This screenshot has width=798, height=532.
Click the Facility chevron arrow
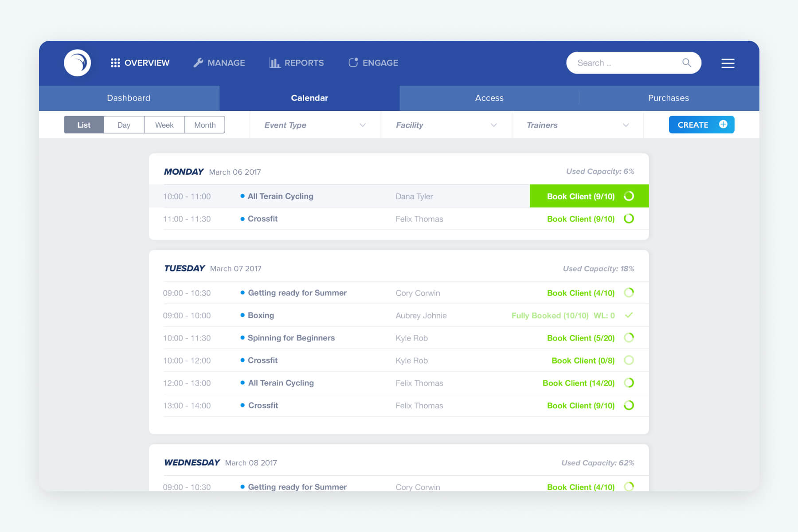(x=494, y=125)
